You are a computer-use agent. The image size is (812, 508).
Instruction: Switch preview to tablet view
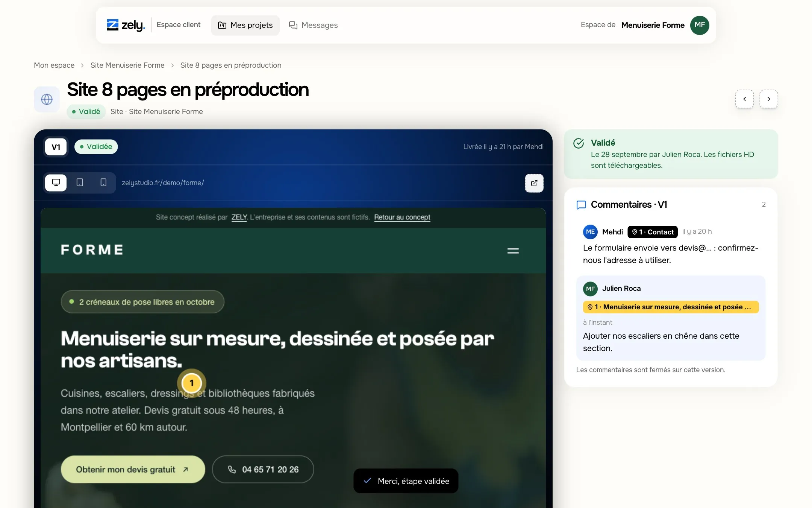click(80, 183)
